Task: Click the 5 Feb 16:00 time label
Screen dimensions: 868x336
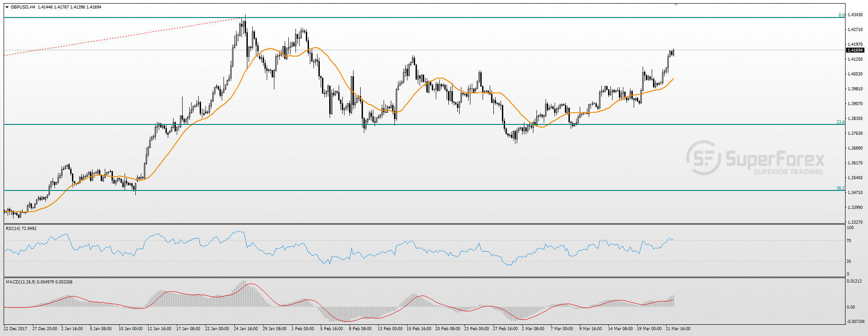Action: pos(331,329)
